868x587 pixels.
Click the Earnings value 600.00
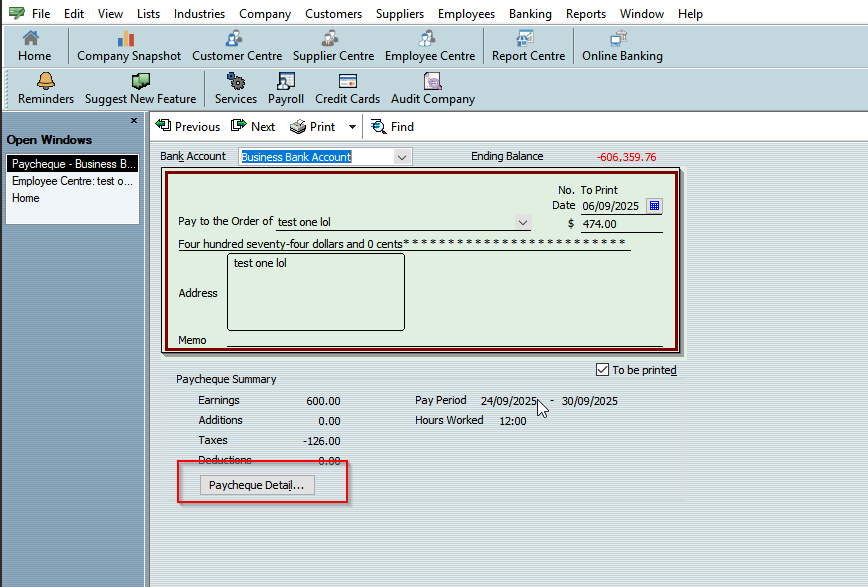coord(323,401)
